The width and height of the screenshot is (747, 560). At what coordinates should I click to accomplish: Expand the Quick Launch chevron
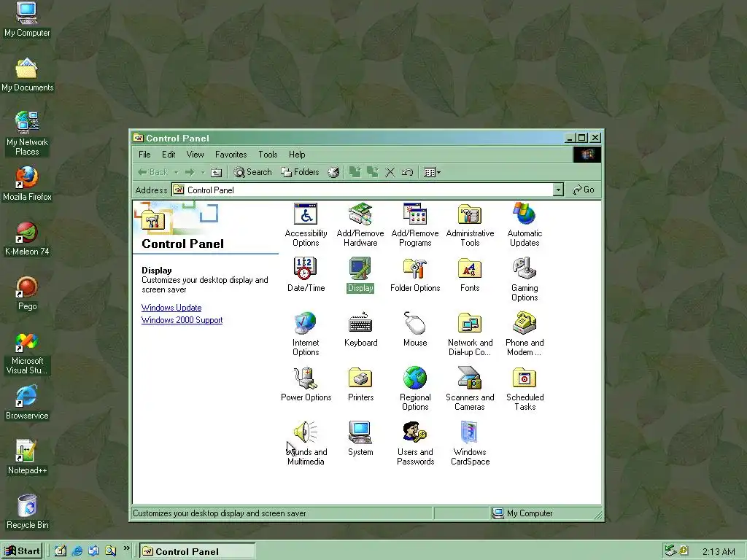tap(127, 548)
